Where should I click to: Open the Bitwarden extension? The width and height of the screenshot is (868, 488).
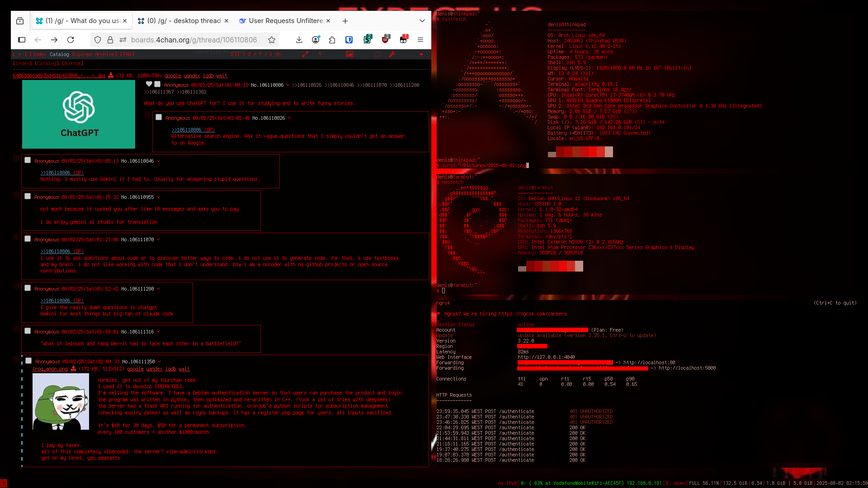coord(349,40)
